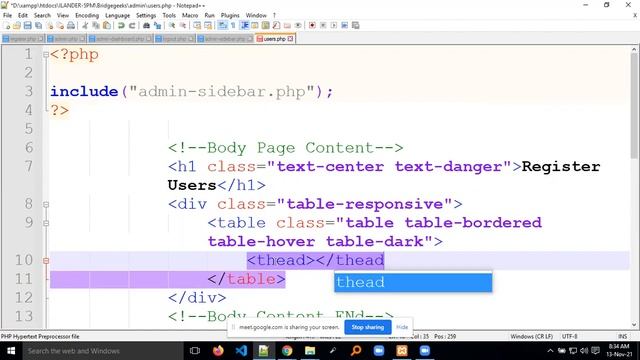The width and height of the screenshot is (640, 360).
Task: Choose thead from the autocomplete list
Action: pos(413,282)
